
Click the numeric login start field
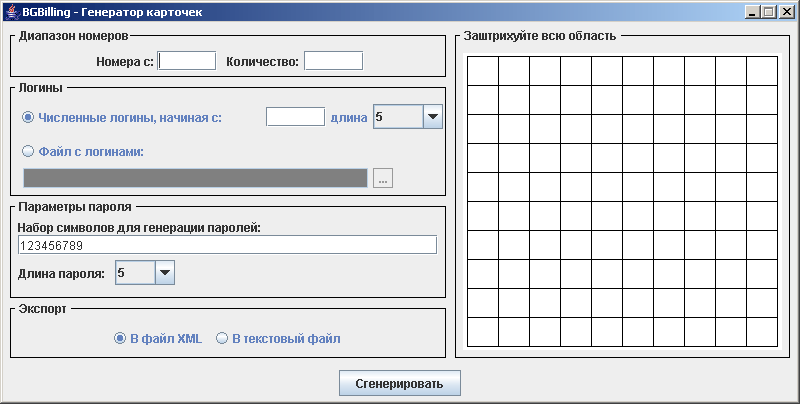coord(295,117)
